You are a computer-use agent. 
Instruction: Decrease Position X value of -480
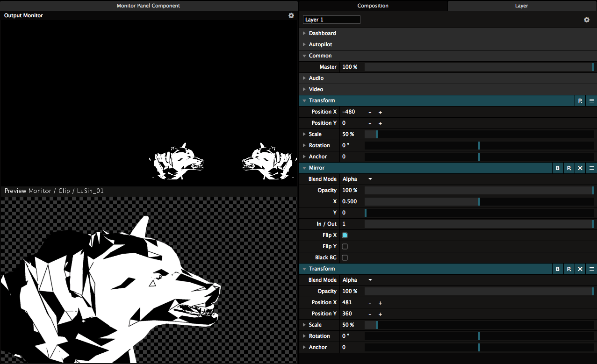click(370, 112)
